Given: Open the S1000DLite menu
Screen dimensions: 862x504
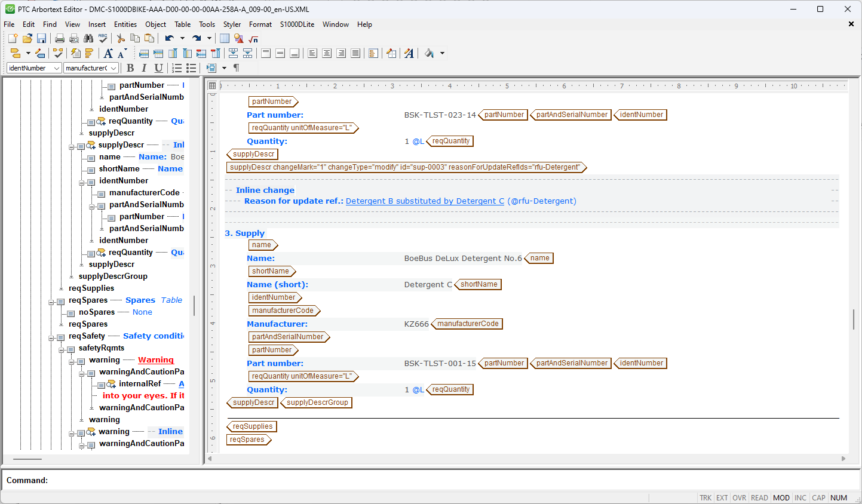Looking at the screenshot, I should point(297,24).
